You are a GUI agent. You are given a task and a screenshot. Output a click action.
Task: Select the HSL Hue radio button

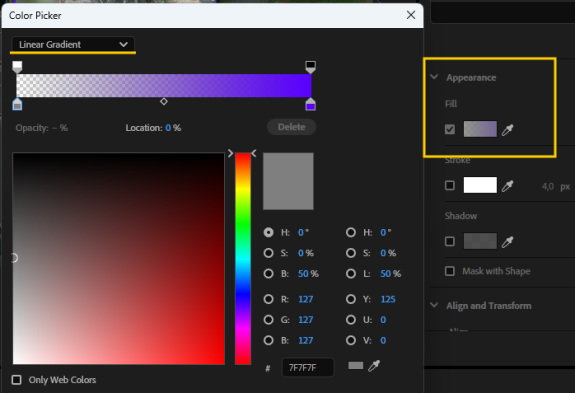click(351, 232)
